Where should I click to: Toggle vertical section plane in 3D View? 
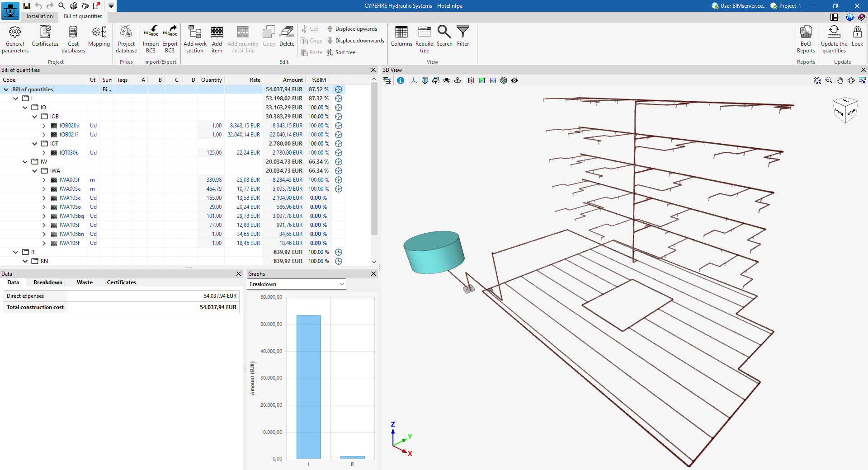(471, 80)
